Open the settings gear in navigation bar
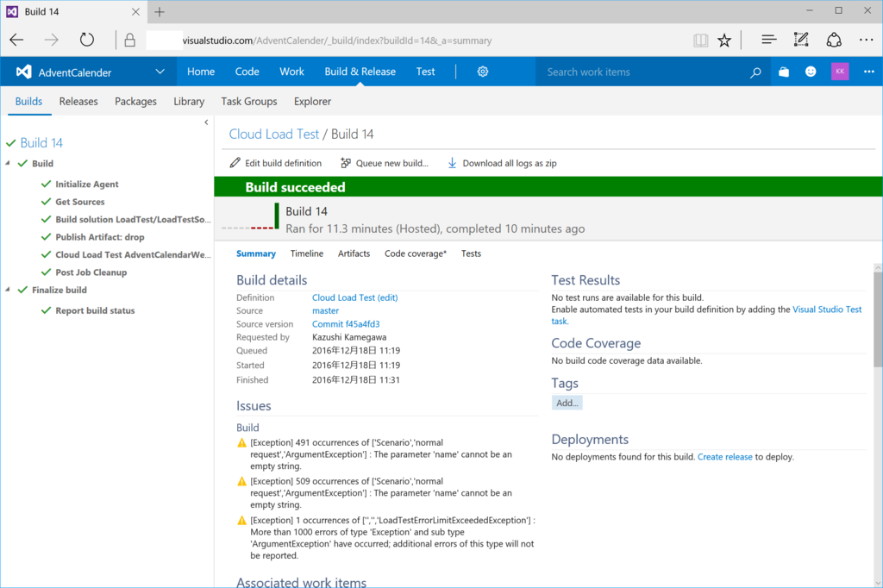 tap(483, 72)
